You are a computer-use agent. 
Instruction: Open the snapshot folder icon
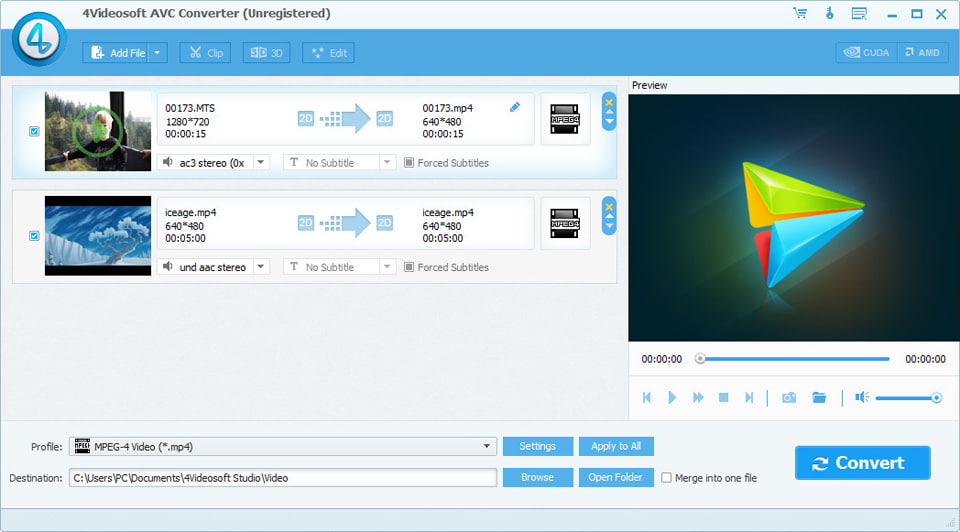click(x=819, y=398)
